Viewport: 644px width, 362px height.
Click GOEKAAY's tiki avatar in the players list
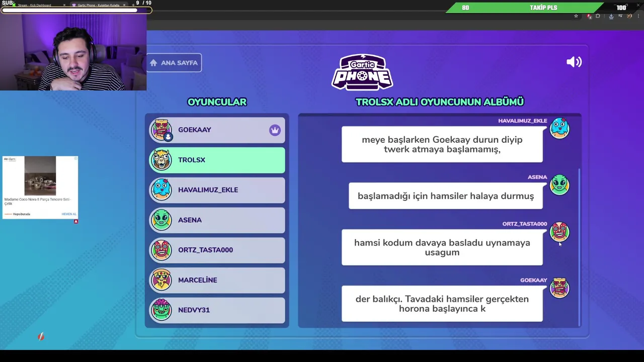coord(162,130)
